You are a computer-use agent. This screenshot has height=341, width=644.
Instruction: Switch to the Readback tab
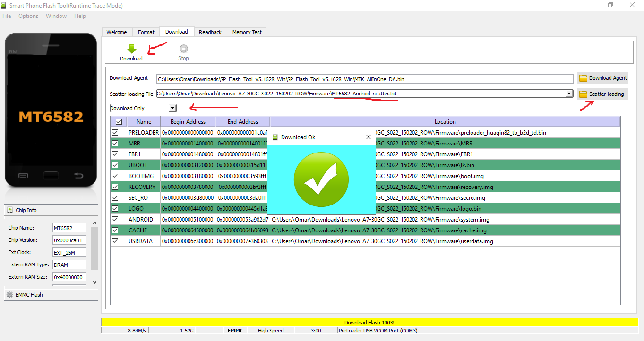[x=210, y=32]
